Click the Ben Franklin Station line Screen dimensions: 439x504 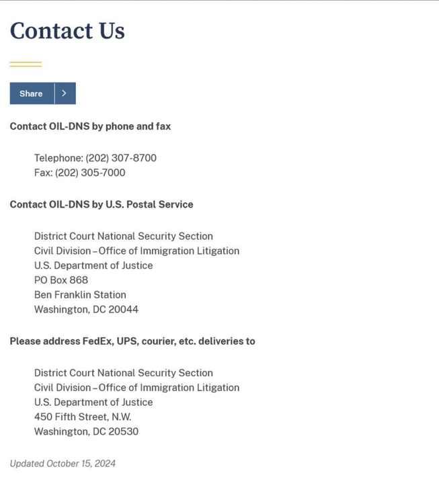click(80, 295)
